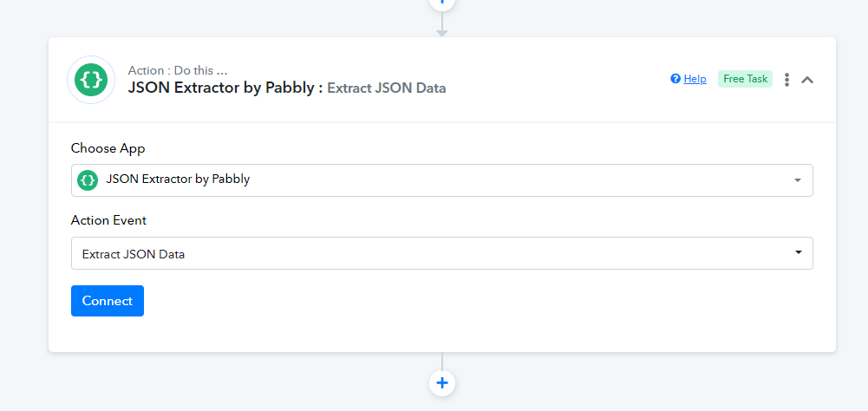Open the Action Event dropdown arrow
The width and height of the screenshot is (868, 411).
point(799,252)
